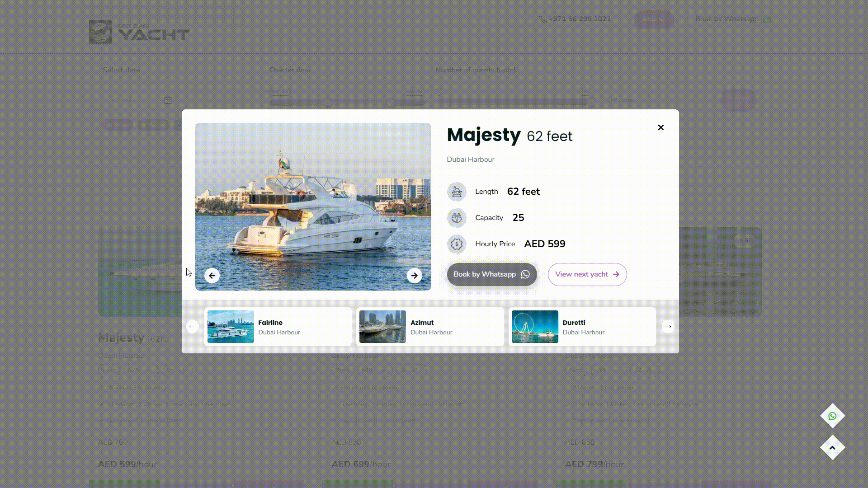Click the yacht length icon
The width and height of the screenshot is (868, 488).
coord(457,192)
